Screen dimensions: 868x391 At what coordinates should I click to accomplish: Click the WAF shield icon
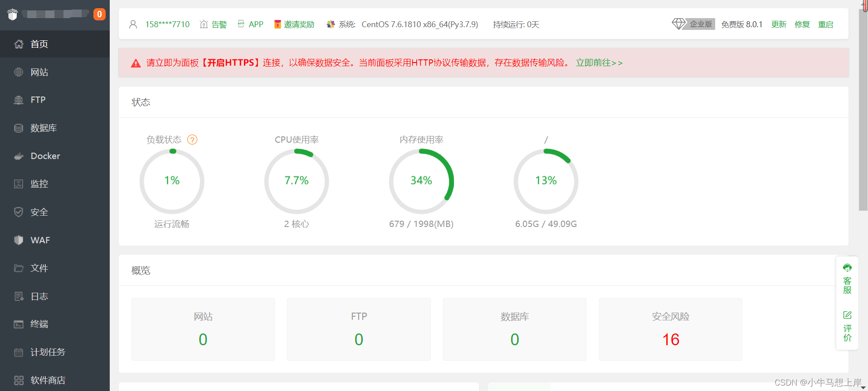pos(19,240)
